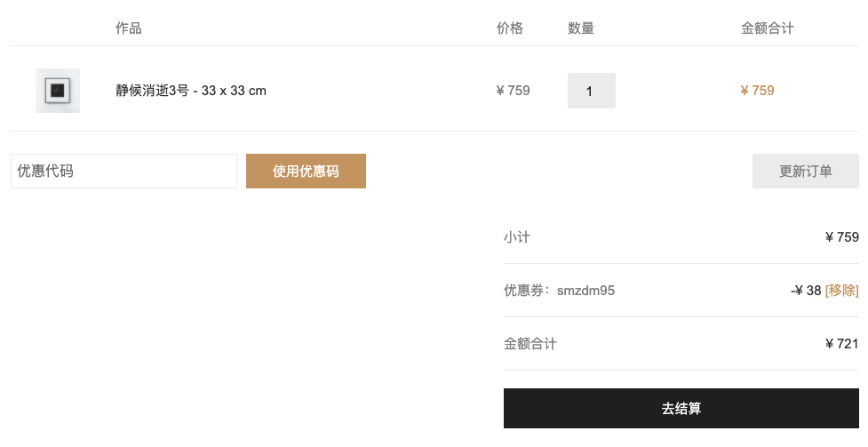Image resolution: width=868 pixels, height=447 pixels.
Task: Select the orange line total ¥759
Action: pos(757,91)
